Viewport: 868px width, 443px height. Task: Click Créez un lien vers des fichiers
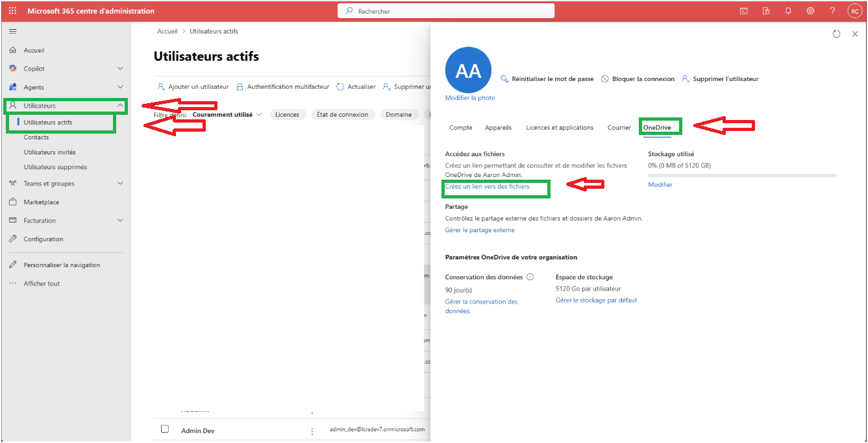click(x=487, y=187)
